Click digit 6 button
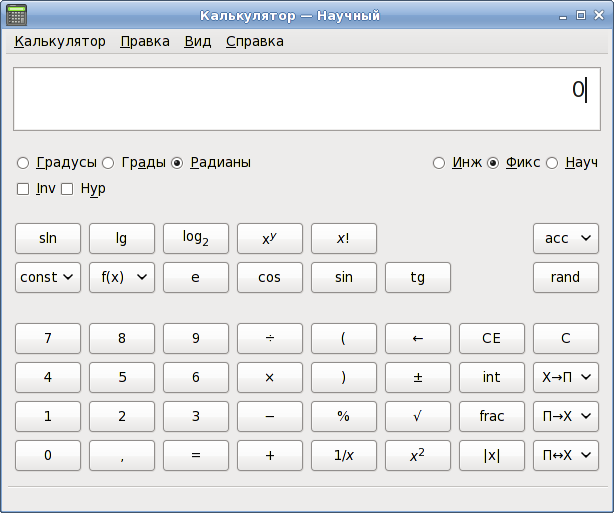614x513 pixels. point(196,378)
